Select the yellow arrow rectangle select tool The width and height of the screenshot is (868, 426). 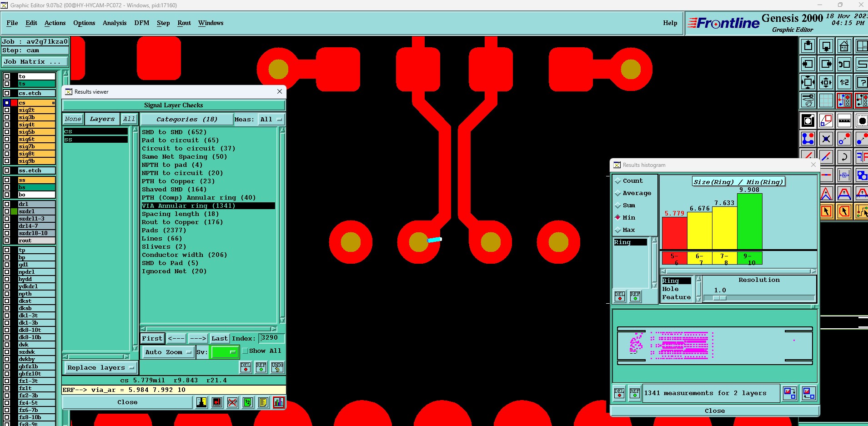click(x=826, y=211)
